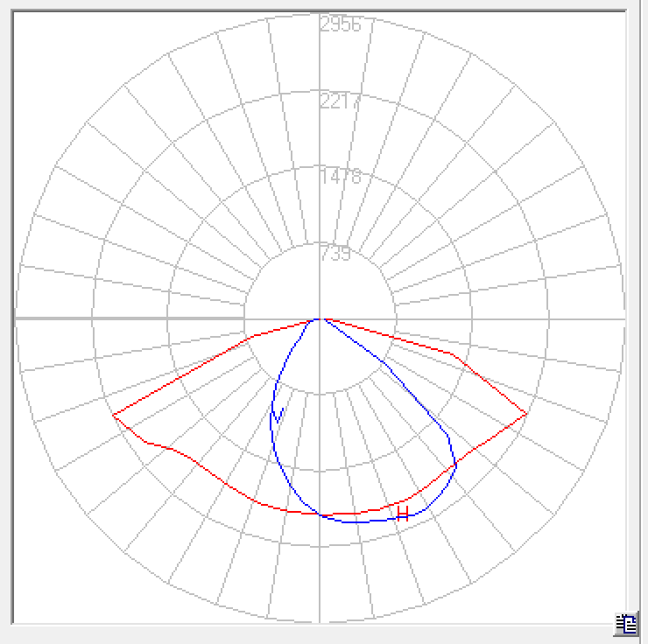The image size is (648, 644).
Task: Select the leftmost tip of the red curve
Action: coord(113,415)
